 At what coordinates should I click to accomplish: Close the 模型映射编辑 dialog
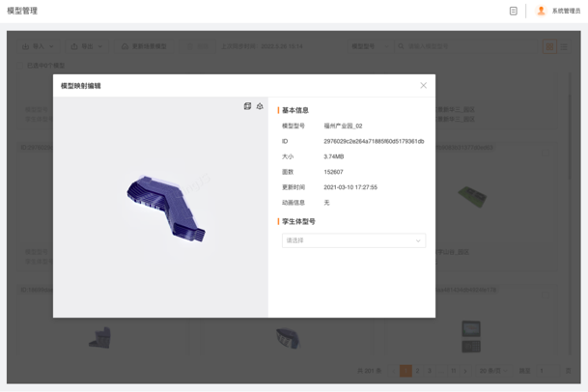423,86
